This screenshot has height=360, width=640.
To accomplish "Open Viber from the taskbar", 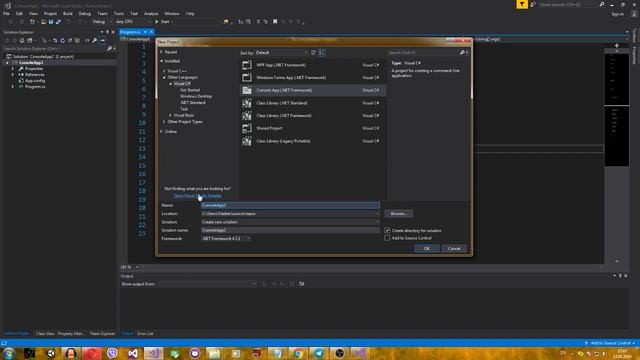I will coord(112,353).
